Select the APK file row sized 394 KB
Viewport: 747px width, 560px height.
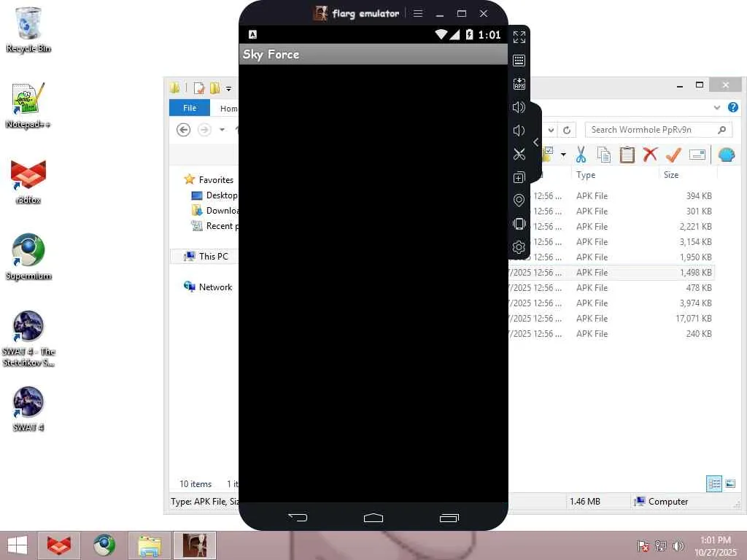coord(611,195)
